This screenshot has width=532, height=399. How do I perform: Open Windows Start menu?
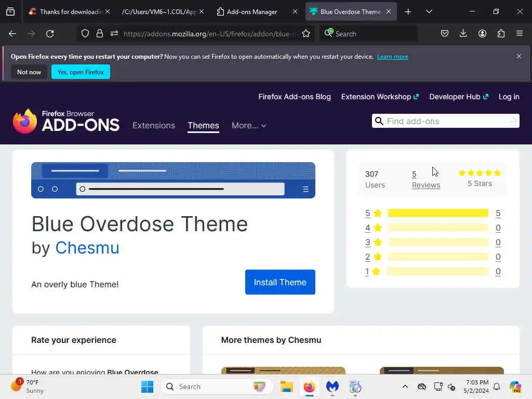pyautogui.click(x=147, y=387)
